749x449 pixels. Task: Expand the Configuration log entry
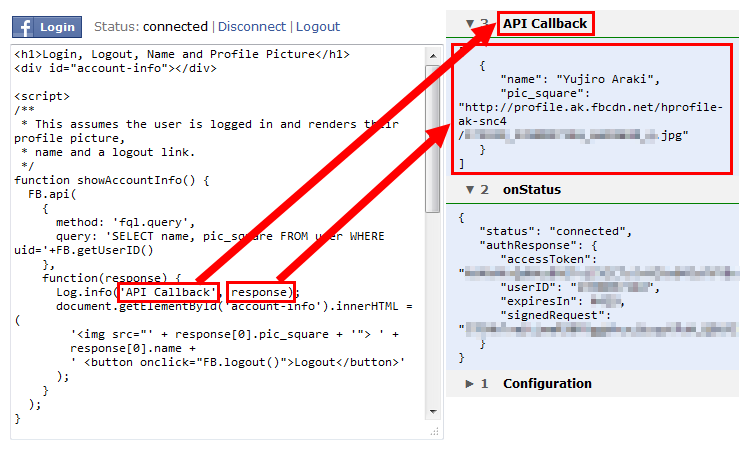(x=470, y=384)
